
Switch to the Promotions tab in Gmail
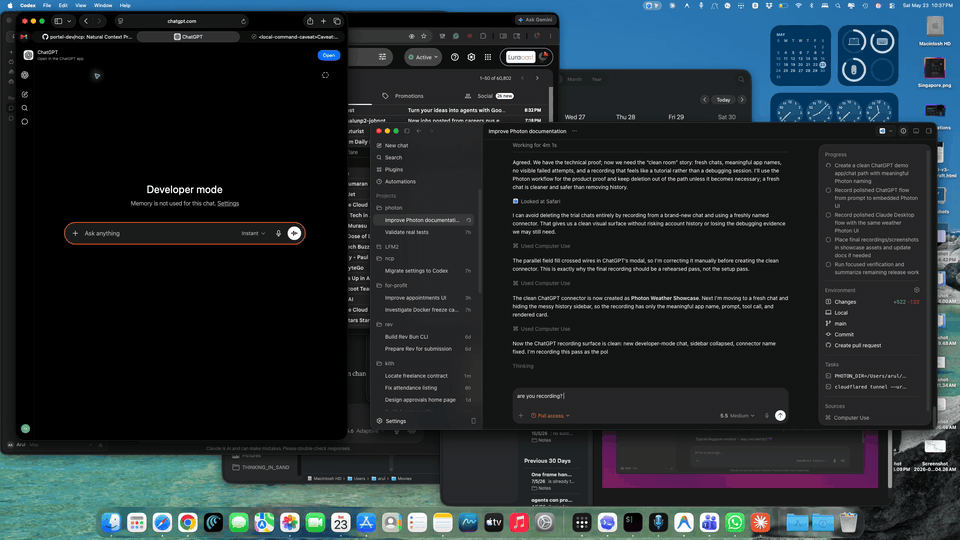(x=403, y=96)
